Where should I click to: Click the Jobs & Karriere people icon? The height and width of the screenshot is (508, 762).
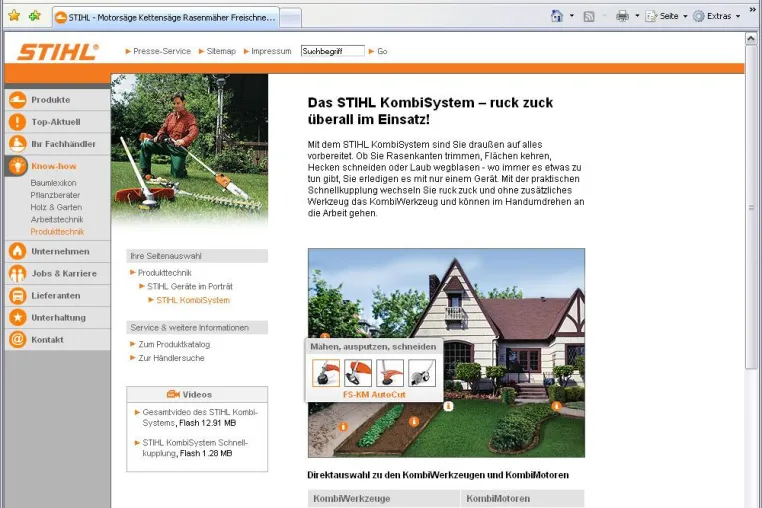17,273
